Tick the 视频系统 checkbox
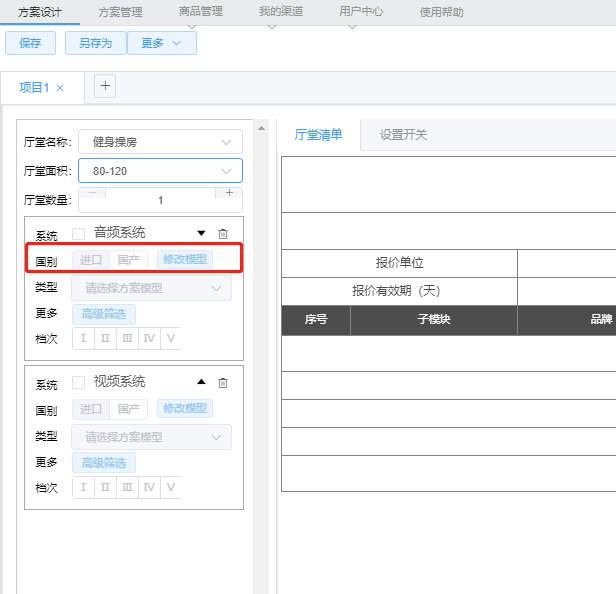The width and height of the screenshot is (616, 594). coord(79,383)
